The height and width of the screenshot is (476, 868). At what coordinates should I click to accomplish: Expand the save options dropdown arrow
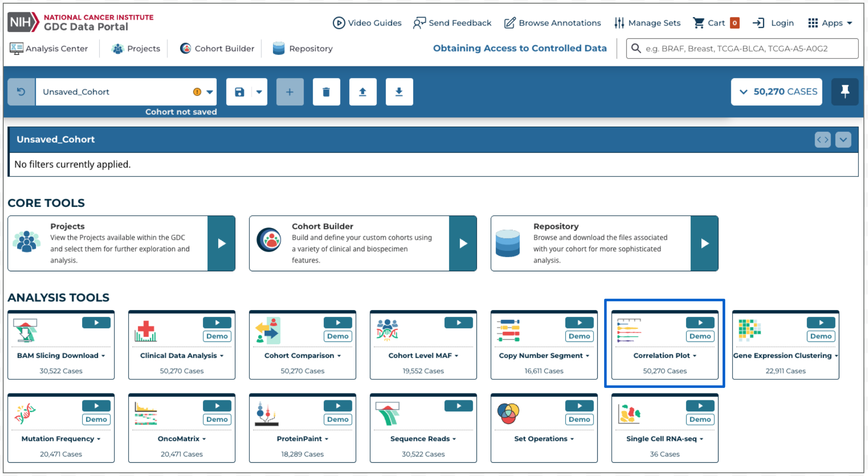(x=259, y=92)
